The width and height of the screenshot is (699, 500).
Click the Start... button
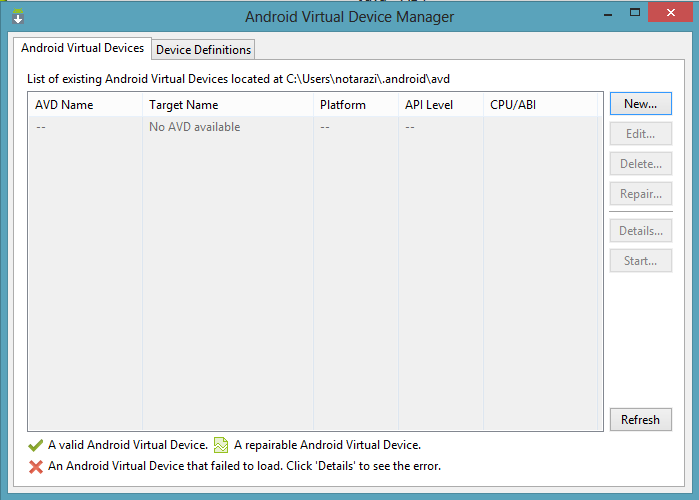641,261
